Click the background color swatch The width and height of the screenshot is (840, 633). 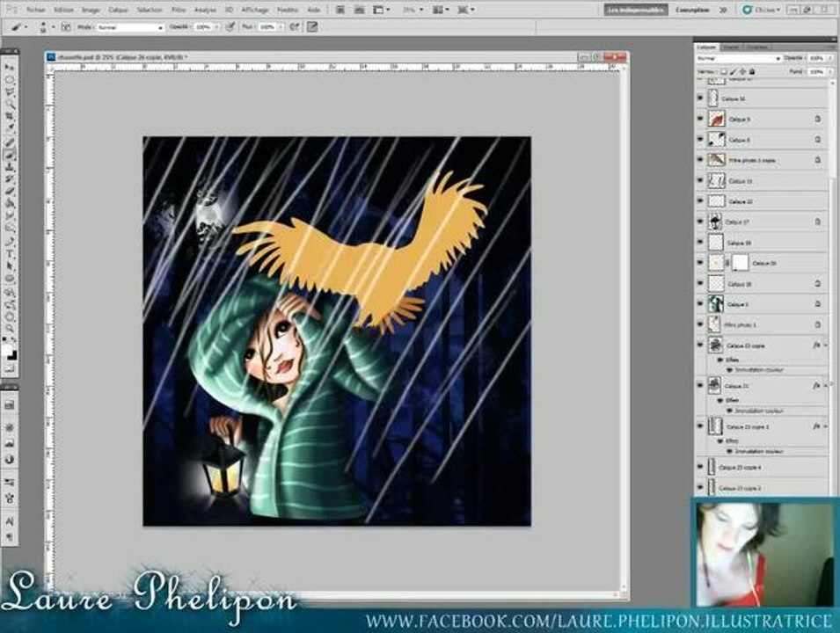[x=12, y=355]
